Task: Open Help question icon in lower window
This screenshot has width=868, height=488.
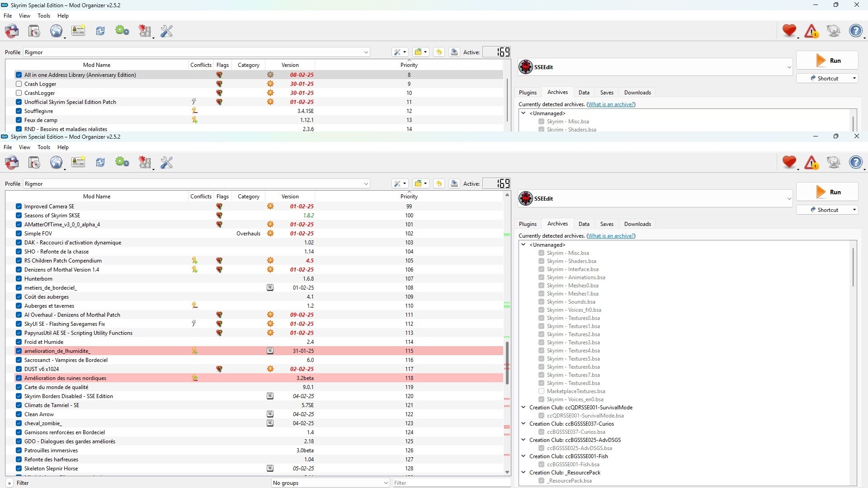Action: point(856,162)
